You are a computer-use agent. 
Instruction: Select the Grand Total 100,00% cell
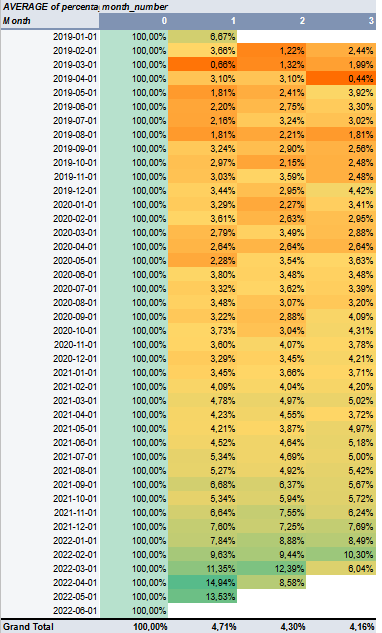134,627
